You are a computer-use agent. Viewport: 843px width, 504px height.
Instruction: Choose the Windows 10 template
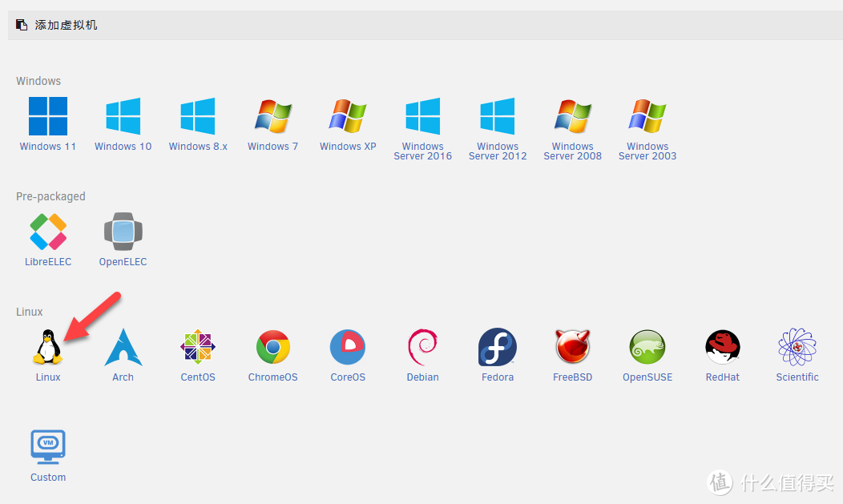(x=123, y=116)
